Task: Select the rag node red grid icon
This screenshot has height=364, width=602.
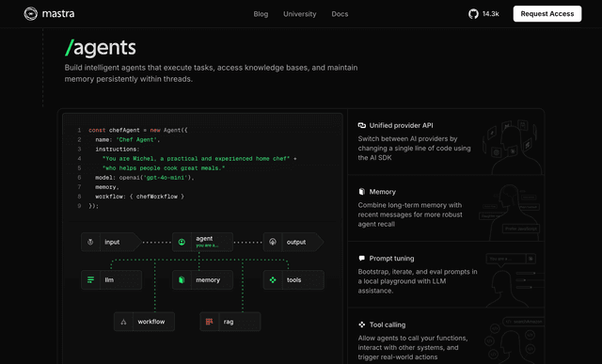Action: tap(209, 322)
